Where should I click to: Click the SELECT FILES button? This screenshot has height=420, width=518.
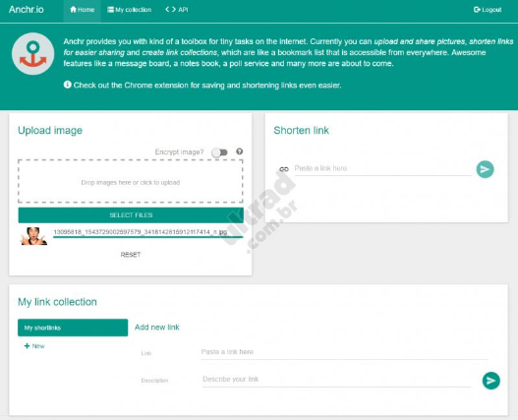(x=131, y=215)
